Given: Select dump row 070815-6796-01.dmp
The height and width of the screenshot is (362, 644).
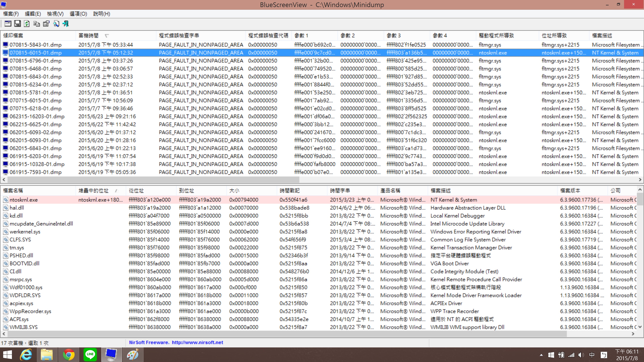Looking at the screenshot, I should click(x=322, y=61).
